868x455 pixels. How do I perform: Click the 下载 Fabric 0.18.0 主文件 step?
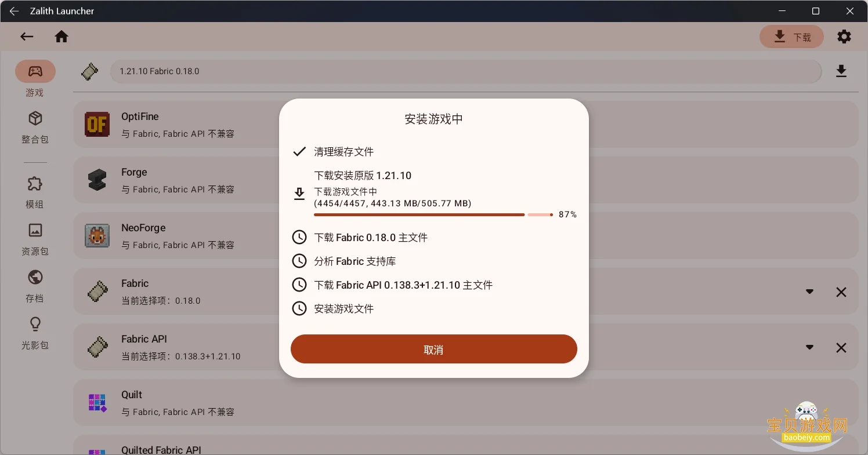(371, 238)
